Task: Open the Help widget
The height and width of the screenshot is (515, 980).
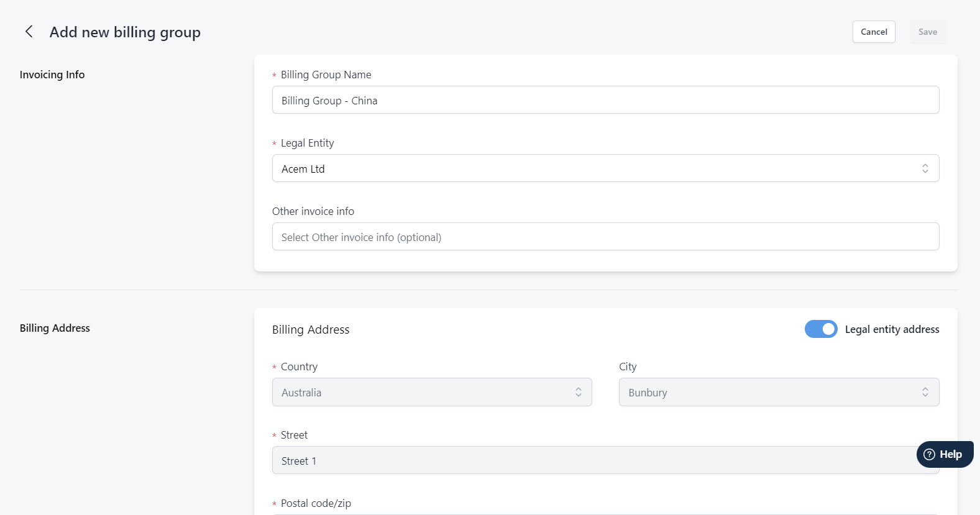Action: 945,454
